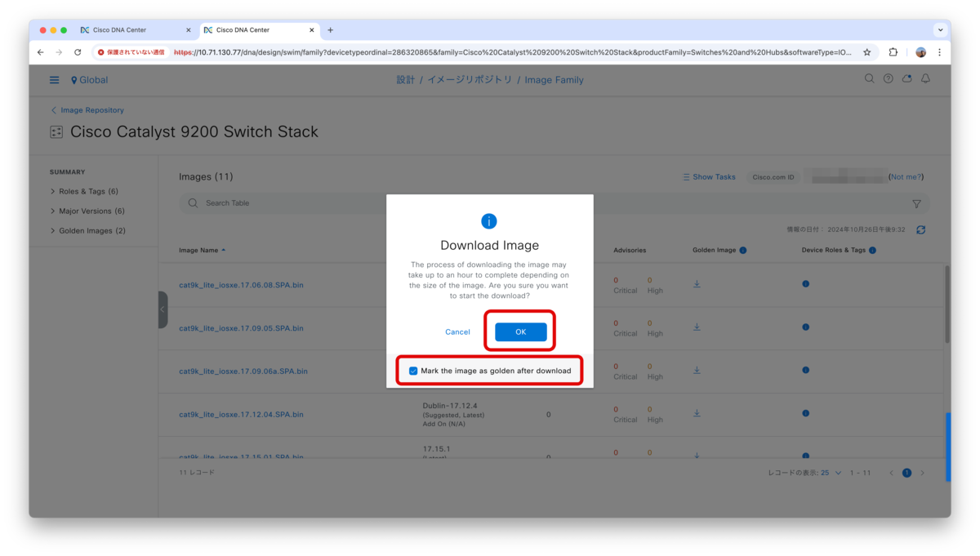This screenshot has height=556, width=980.
Task: Open records-per-page 25 dropdown
Action: click(831, 473)
